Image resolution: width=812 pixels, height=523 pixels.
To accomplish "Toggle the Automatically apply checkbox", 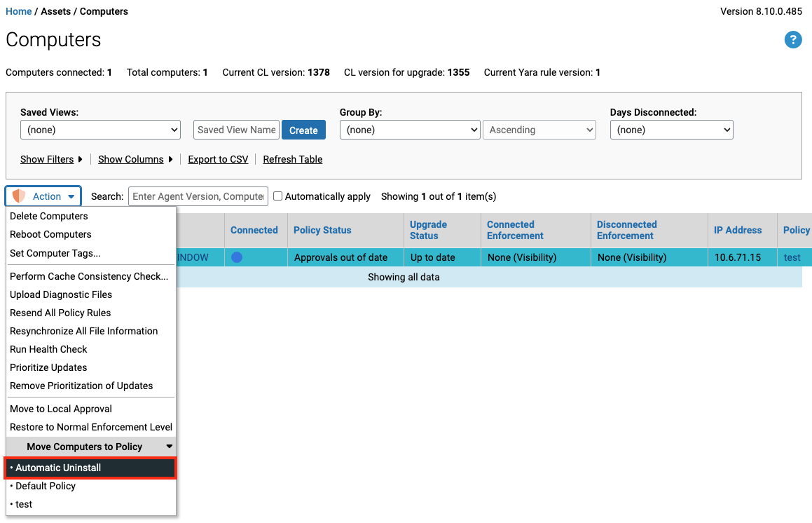I will click(x=277, y=196).
